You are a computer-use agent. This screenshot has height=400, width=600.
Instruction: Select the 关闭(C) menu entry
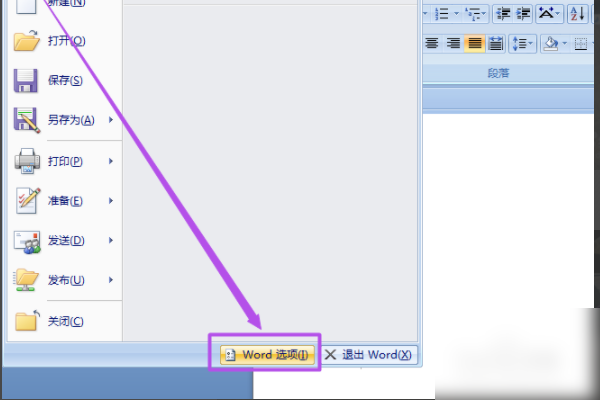65,321
